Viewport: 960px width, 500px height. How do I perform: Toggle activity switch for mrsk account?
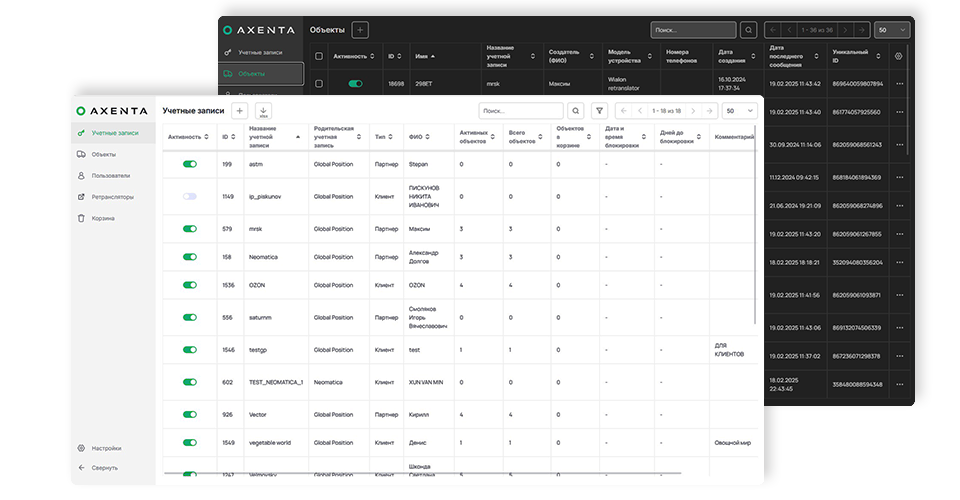[x=190, y=229]
